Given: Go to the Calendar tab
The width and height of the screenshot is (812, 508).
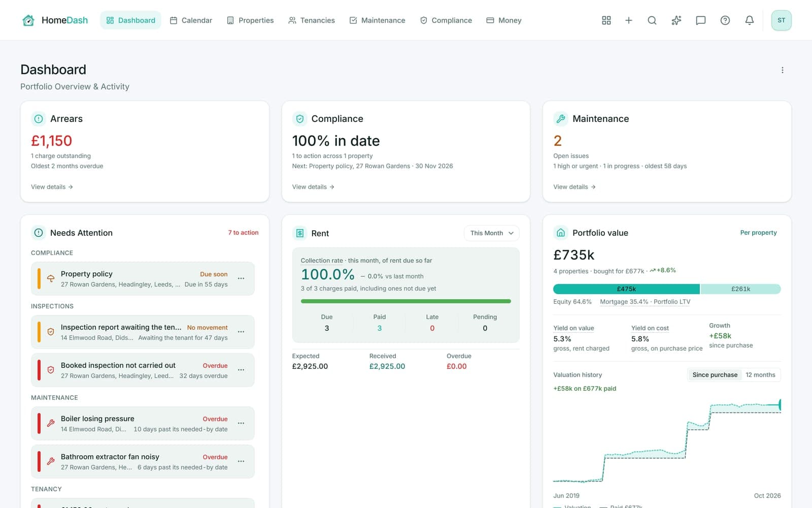Looking at the screenshot, I should [191, 20].
